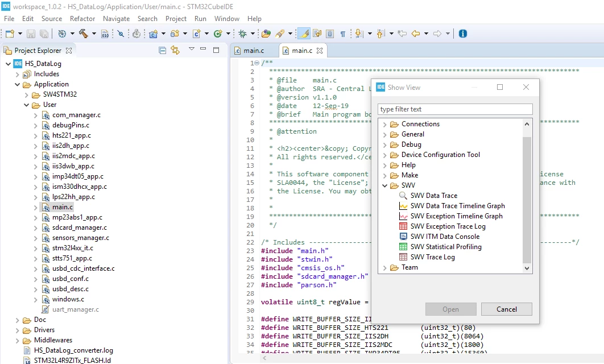Select stm32l4xx_it.c file
The image size is (604, 364).
pyautogui.click(x=72, y=248)
